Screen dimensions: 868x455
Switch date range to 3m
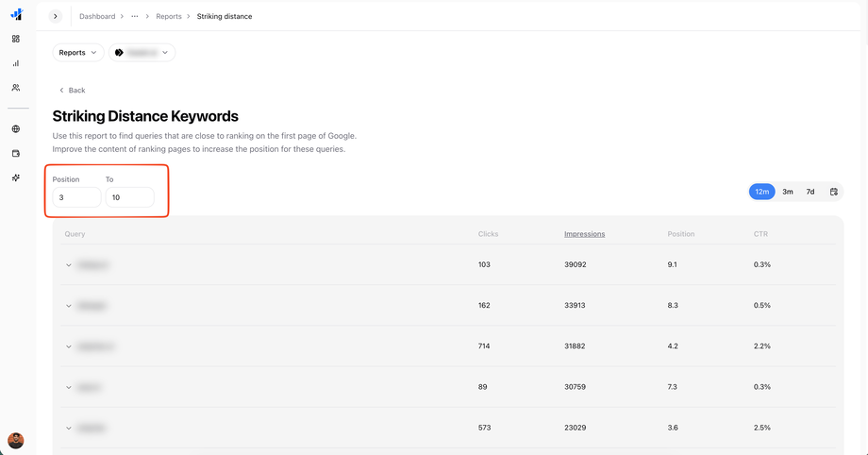tap(788, 192)
